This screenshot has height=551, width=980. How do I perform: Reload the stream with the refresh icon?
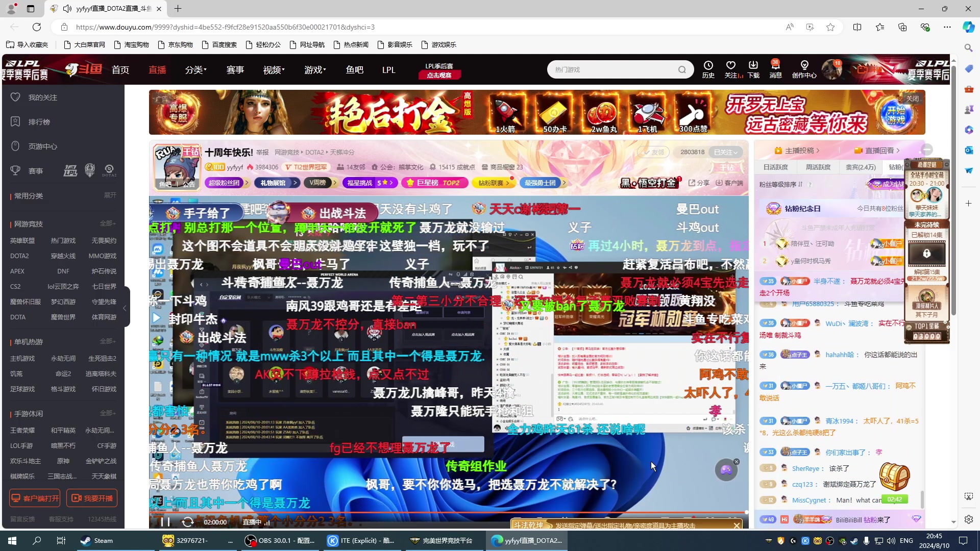pos(188,521)
